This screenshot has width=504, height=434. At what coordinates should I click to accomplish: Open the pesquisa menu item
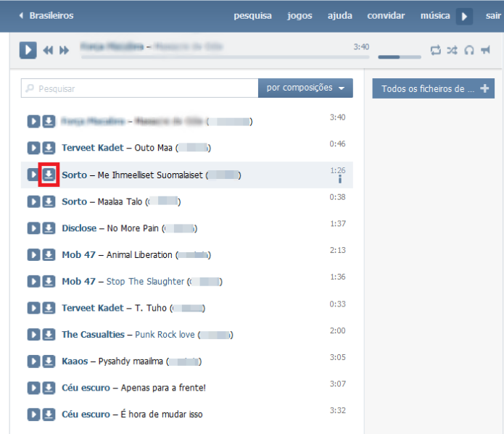click(x=252, y=16)
